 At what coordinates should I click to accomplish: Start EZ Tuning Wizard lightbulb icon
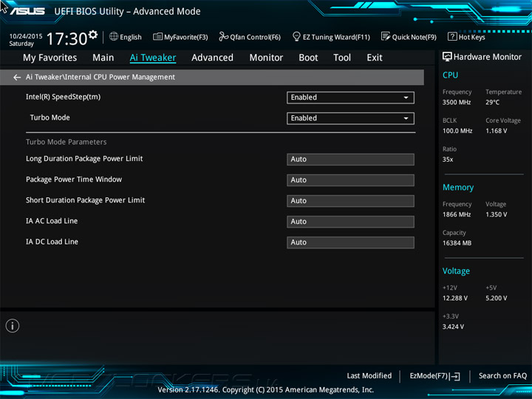tap(296, 36)
